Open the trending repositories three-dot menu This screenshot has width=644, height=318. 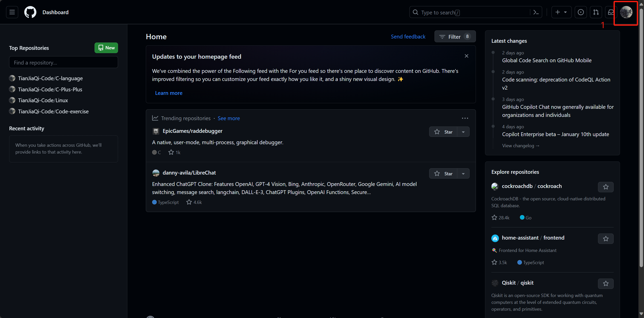pyautogui.click(x=465, y=118)
